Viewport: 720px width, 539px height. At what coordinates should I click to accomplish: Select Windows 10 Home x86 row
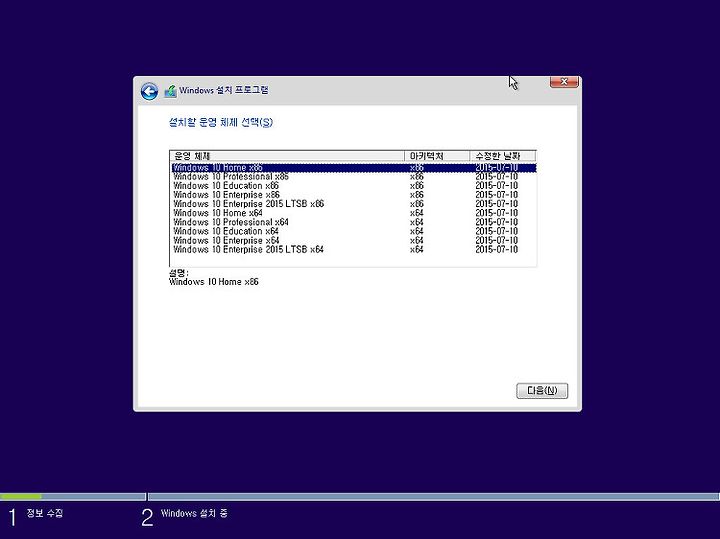tap(354, 168)
